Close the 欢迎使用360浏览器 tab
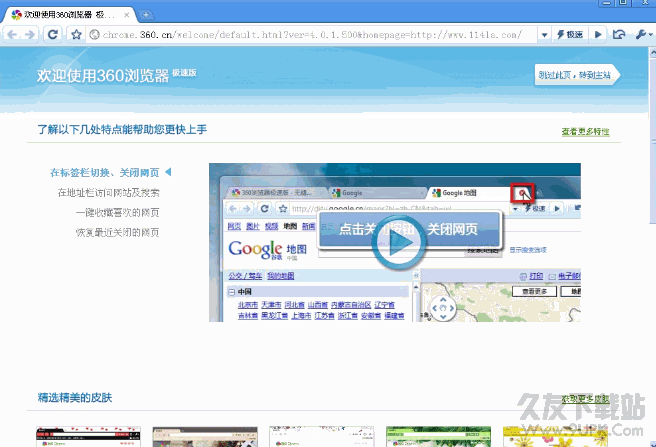 pyautogui.click(x=127, y=15)
